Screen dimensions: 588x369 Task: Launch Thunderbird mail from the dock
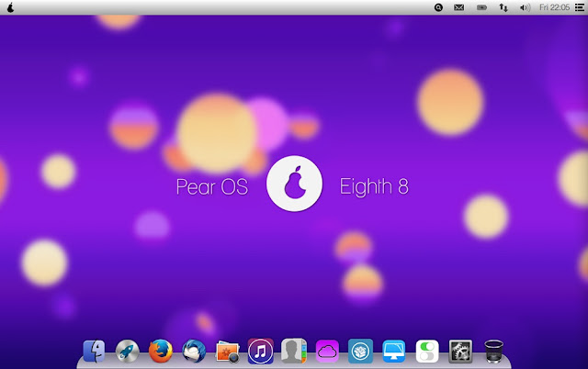(194, 351)
